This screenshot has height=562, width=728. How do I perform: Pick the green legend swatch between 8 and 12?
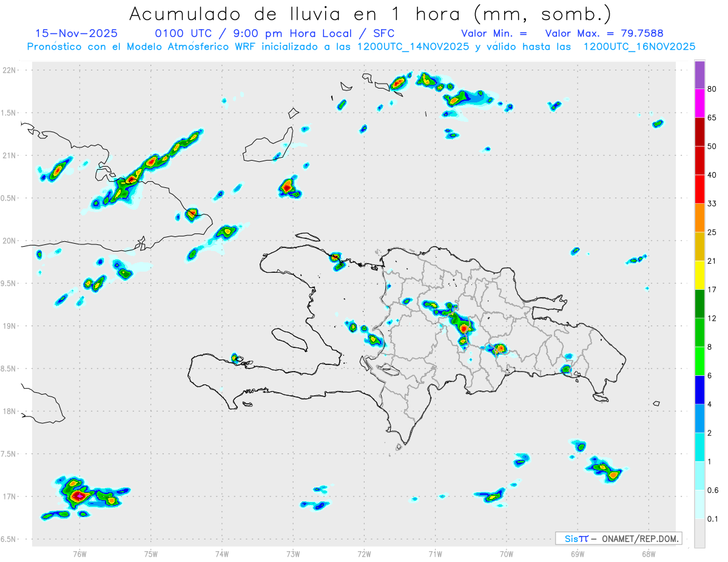click(699, 332)
